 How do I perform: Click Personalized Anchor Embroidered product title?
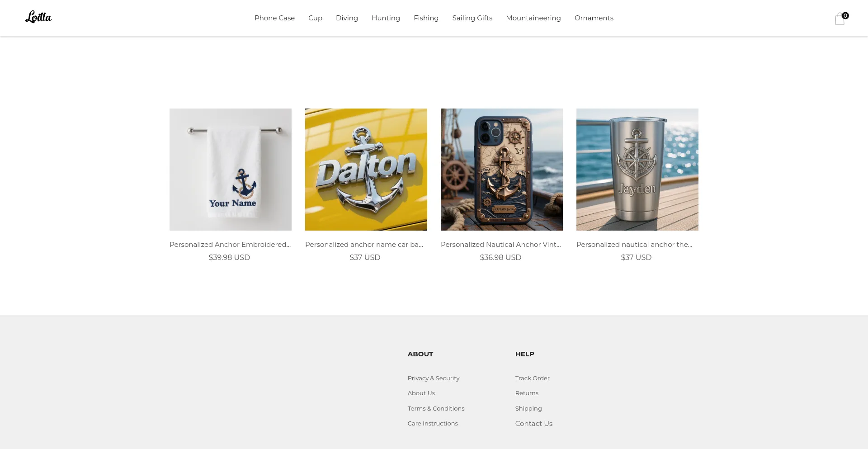pyautogui.click(x=230, y=245)
